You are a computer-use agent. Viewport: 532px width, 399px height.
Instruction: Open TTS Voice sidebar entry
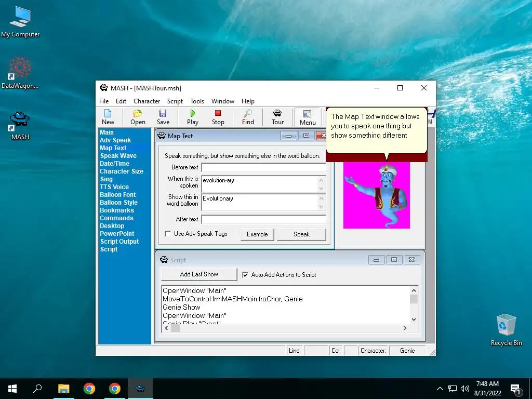point(114,187)
